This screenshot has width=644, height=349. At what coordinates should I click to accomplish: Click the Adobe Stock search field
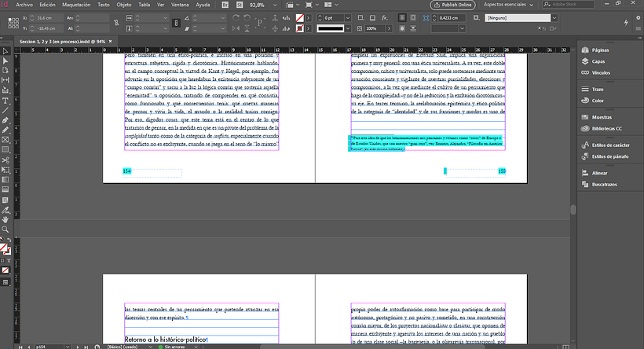pos(569,5)
